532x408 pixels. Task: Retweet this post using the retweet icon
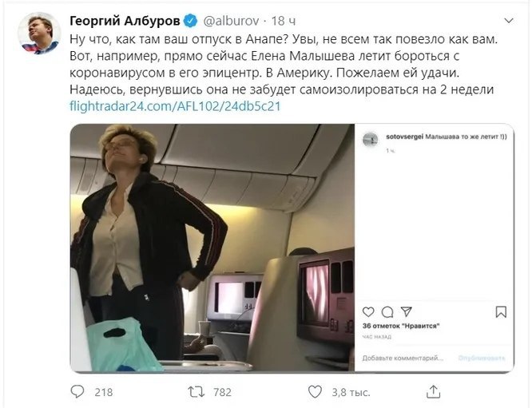tap(197, 392)
